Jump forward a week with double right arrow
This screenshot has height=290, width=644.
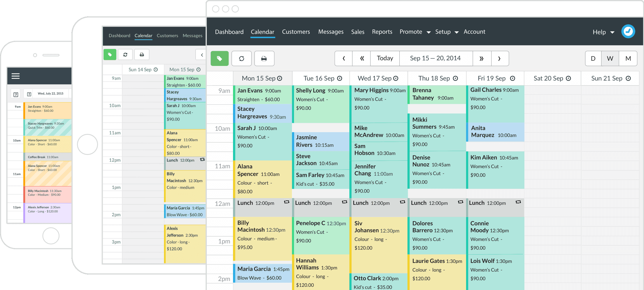[x=482, y=58]
